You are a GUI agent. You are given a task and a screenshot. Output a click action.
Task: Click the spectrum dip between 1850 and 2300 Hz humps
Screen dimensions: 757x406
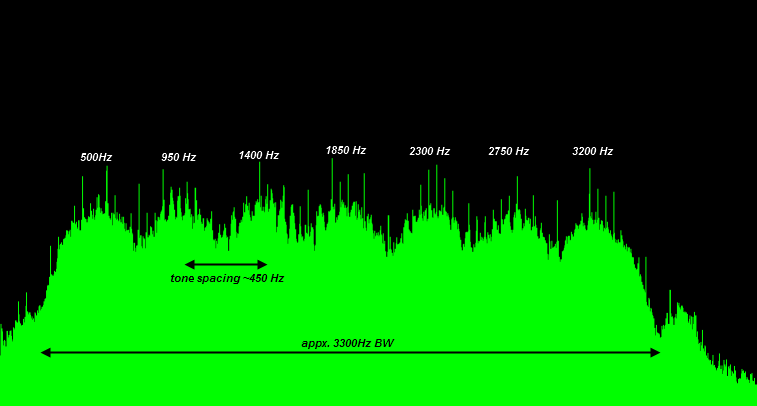(389, 250)
